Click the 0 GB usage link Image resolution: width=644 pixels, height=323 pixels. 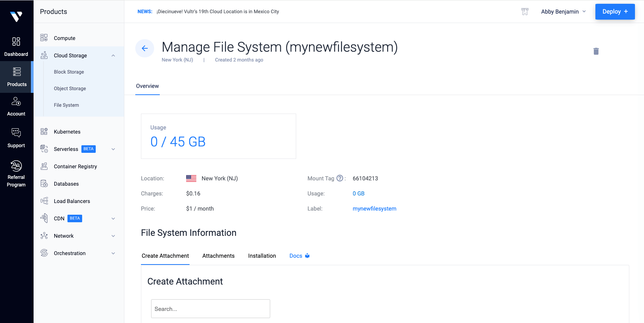pos(358,194)
